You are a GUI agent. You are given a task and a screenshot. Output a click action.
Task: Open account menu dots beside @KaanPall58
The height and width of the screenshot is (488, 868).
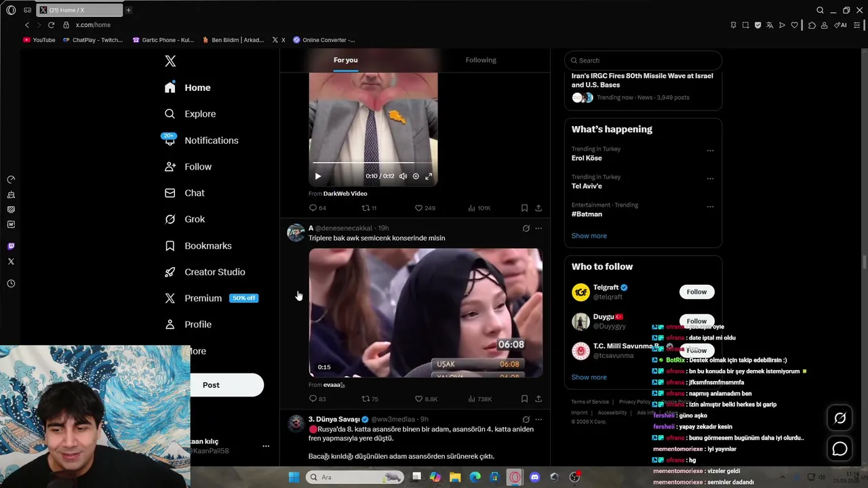point(266,446)
